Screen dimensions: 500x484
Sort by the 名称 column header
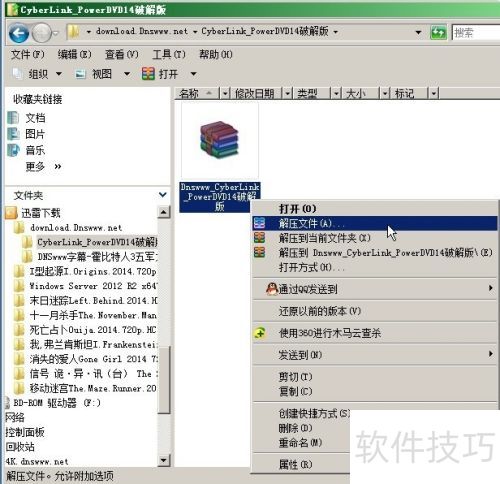(197, 94)
